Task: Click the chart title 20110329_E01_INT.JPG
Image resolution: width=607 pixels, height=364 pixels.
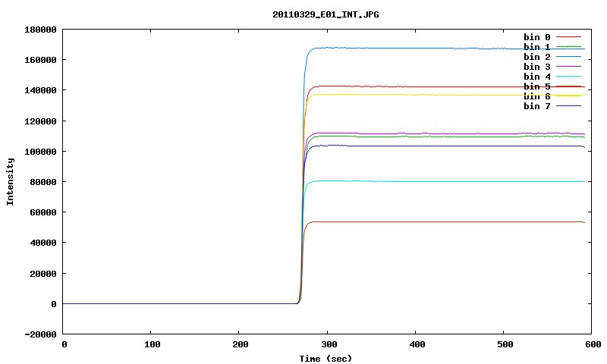Action: point(326,14)
